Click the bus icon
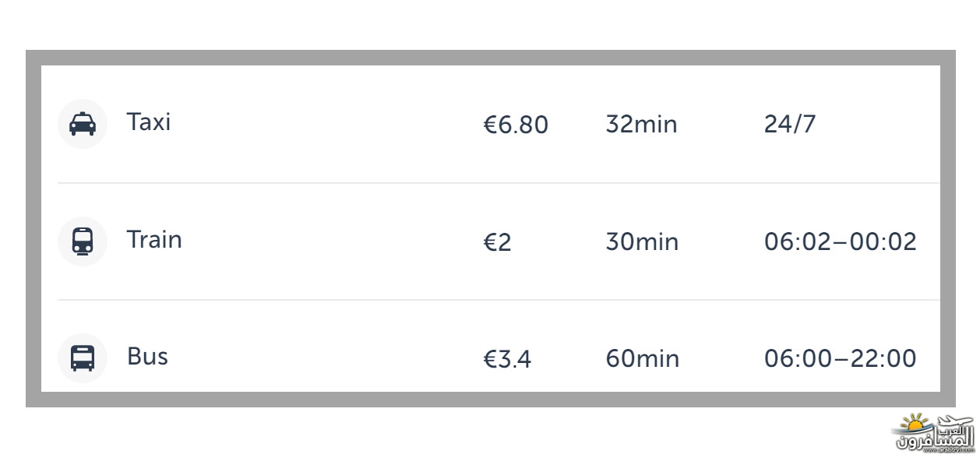The image size is (980, 458). coord(83,358)
